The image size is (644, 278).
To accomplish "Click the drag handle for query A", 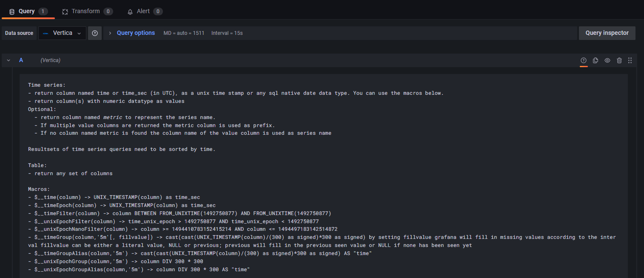I will coord(630,60).
